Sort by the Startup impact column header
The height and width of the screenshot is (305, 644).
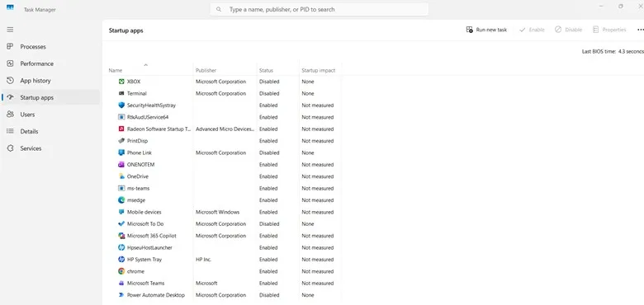click(319, 71)
